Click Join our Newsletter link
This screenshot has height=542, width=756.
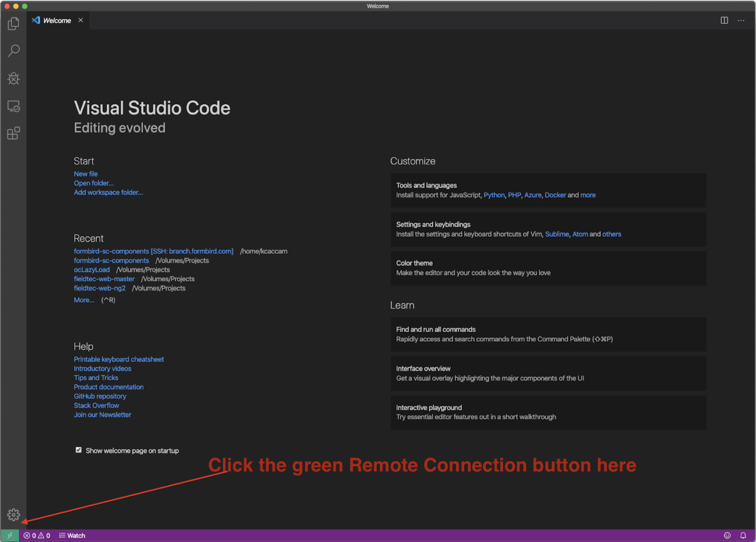[102, 415]
